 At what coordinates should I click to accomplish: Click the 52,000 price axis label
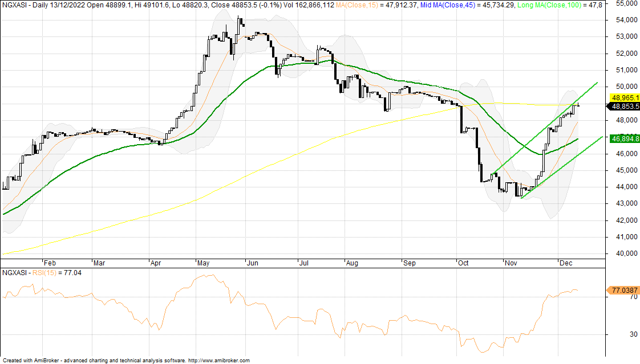tap(626, 54)
